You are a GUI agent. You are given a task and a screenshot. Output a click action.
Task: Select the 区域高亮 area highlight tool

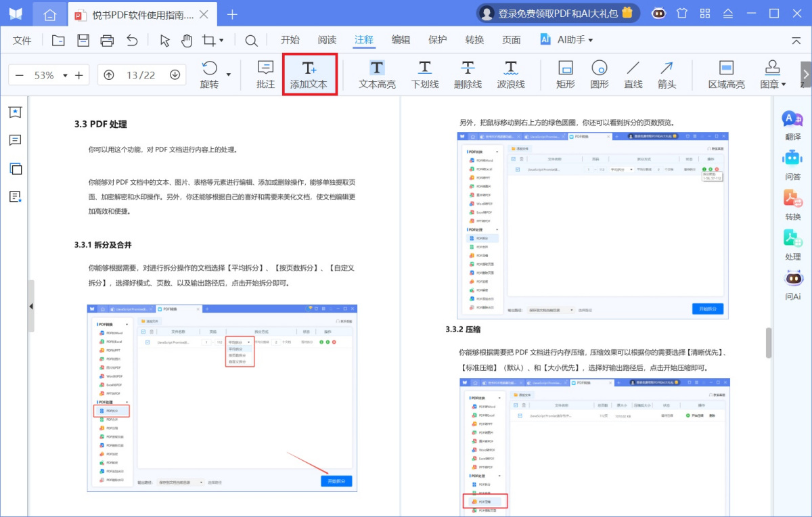point(726,73)
